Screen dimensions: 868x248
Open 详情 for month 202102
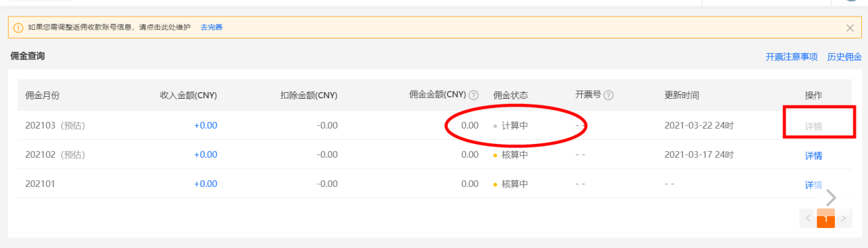[814, 155]
